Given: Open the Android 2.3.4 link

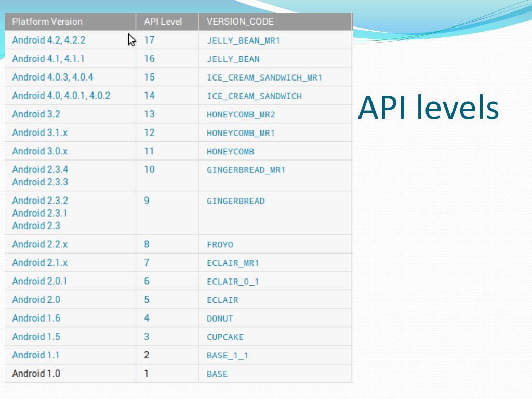Looking at the screenshot, I should coord(40,169).
